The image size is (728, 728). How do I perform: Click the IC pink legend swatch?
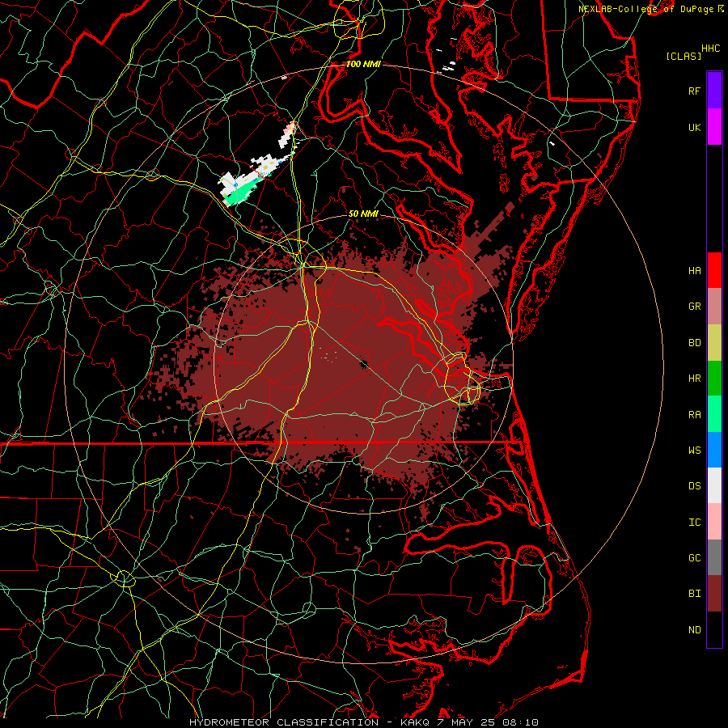714,522
